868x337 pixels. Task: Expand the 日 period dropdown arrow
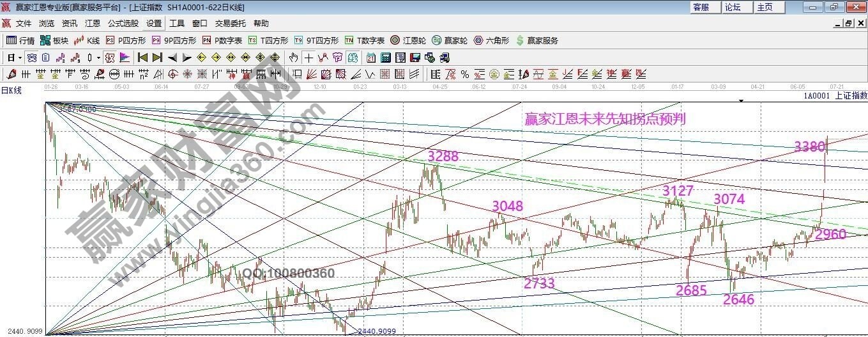coord(20,58)
